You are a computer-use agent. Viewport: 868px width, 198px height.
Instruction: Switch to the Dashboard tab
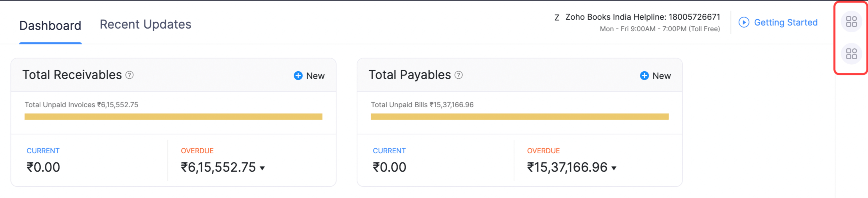[50, 26]
